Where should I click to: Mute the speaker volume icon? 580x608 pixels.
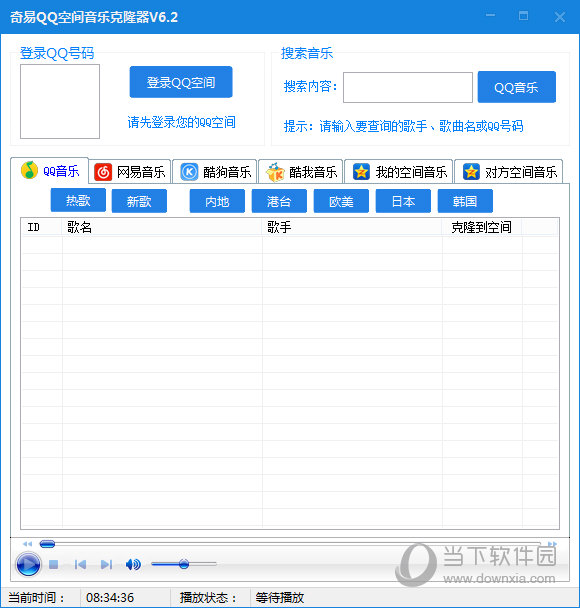click(133, 565)
